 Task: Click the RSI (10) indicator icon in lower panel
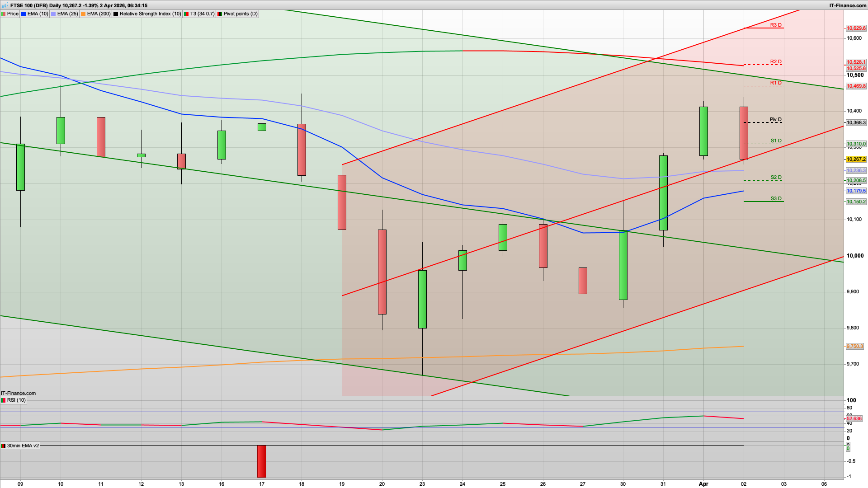3,400
